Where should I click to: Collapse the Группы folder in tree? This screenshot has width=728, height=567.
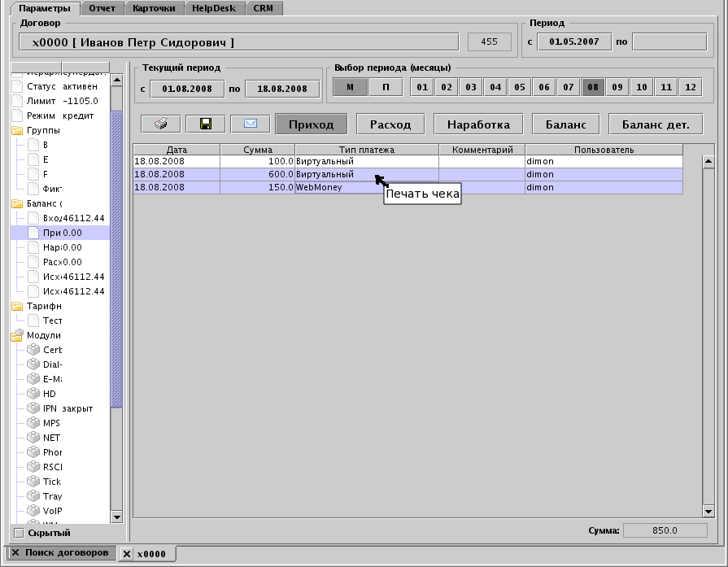pos(17,130)
